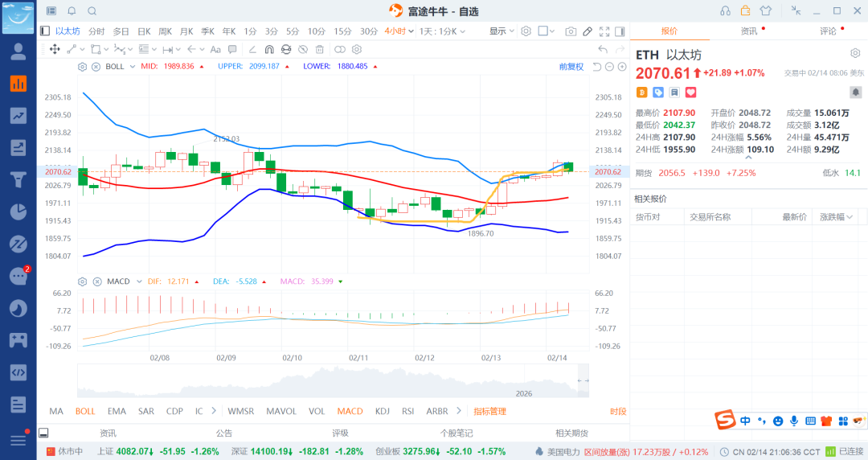
Task: Click the customer service headset icon
Action: click(x=726, y=11)
